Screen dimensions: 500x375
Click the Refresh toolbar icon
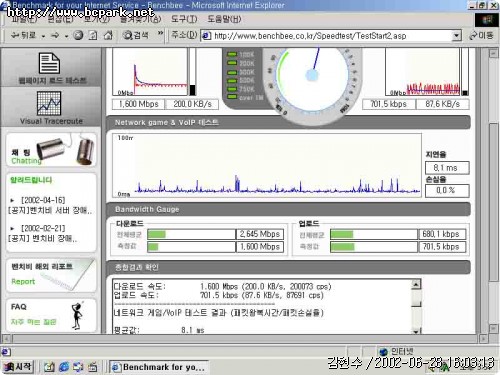(x=93, y=35)
